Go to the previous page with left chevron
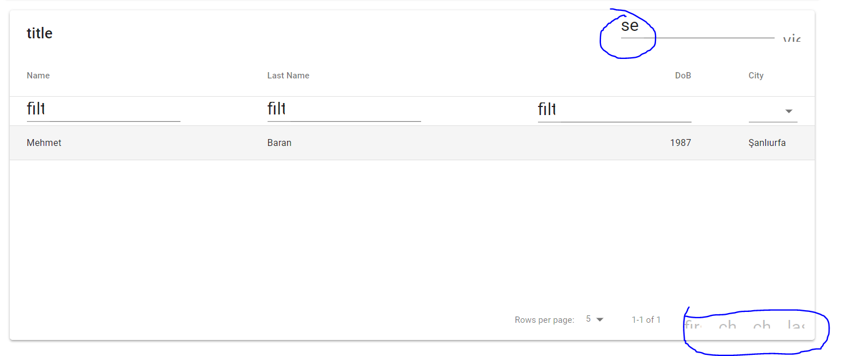 pos(727,326)
